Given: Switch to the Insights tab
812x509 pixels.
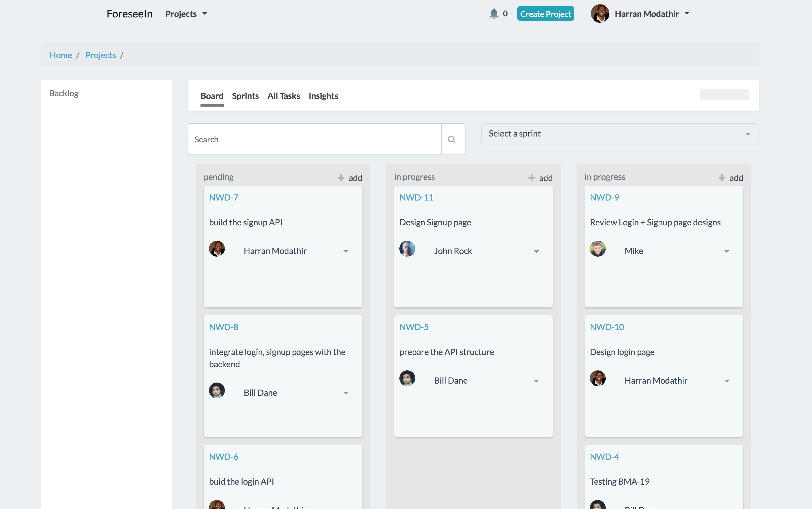Looking at the screenshot, I should coord(323,96).
